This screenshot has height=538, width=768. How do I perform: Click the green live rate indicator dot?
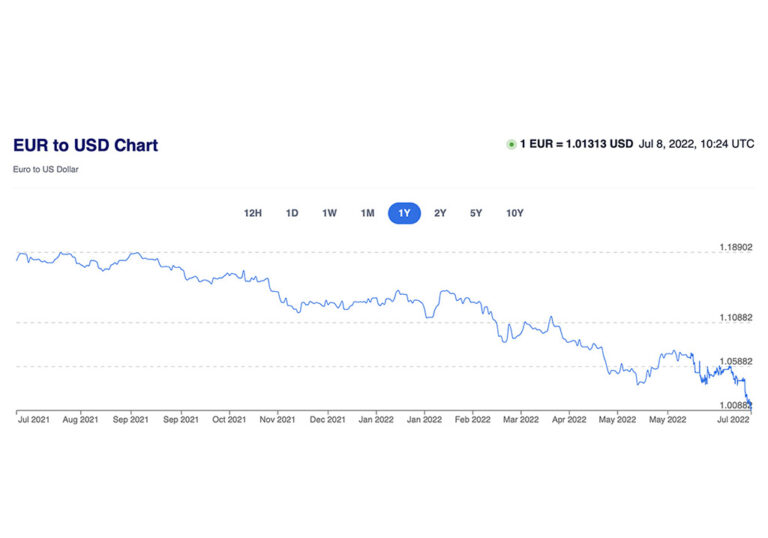click(x=511, y=145)
